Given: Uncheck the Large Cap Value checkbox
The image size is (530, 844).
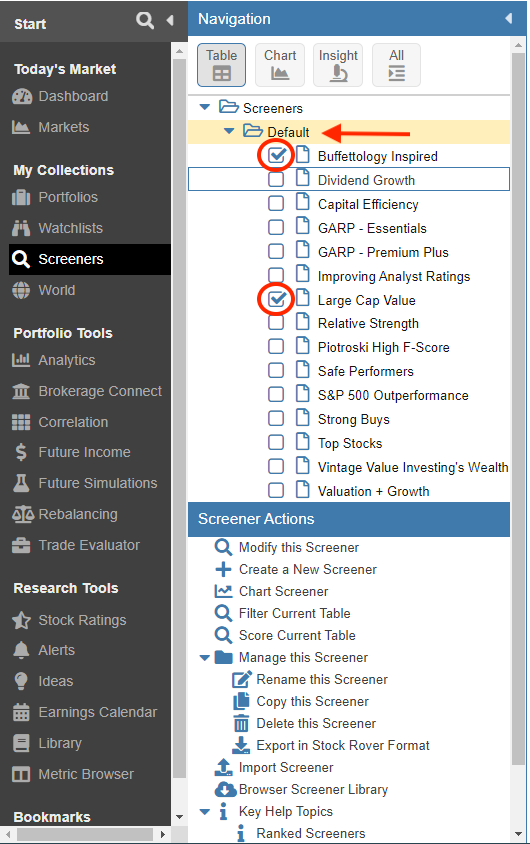Looking at the screenshot, I should [276, 299].
